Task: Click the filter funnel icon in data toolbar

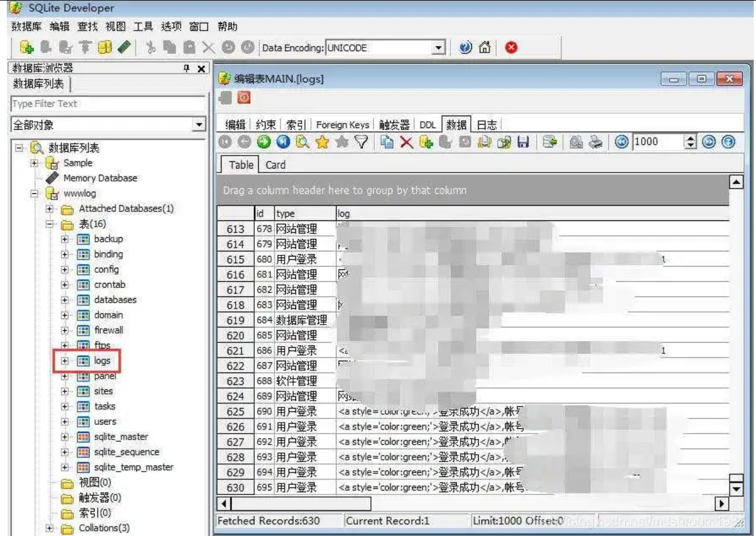Action: pyautogui.click(x=361, y=142)
